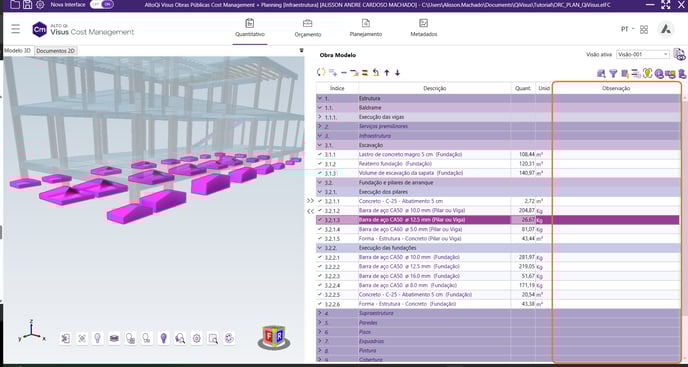
Task: Open the Planejamento section
Action: click(366, 28)
